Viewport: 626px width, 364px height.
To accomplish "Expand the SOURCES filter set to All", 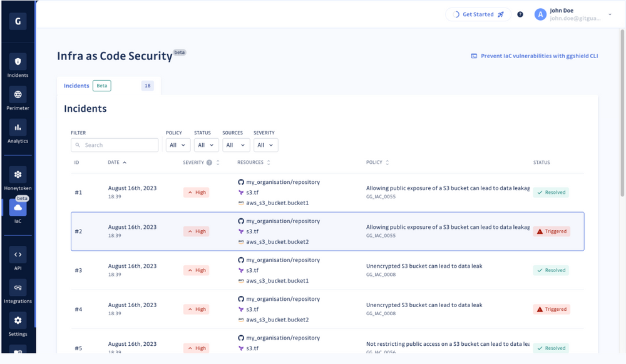I will point(236,144).
